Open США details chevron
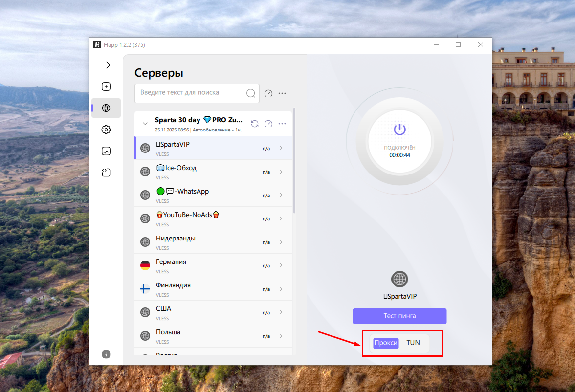The height and width of the screenshot is (392, 575). (281, 312)
